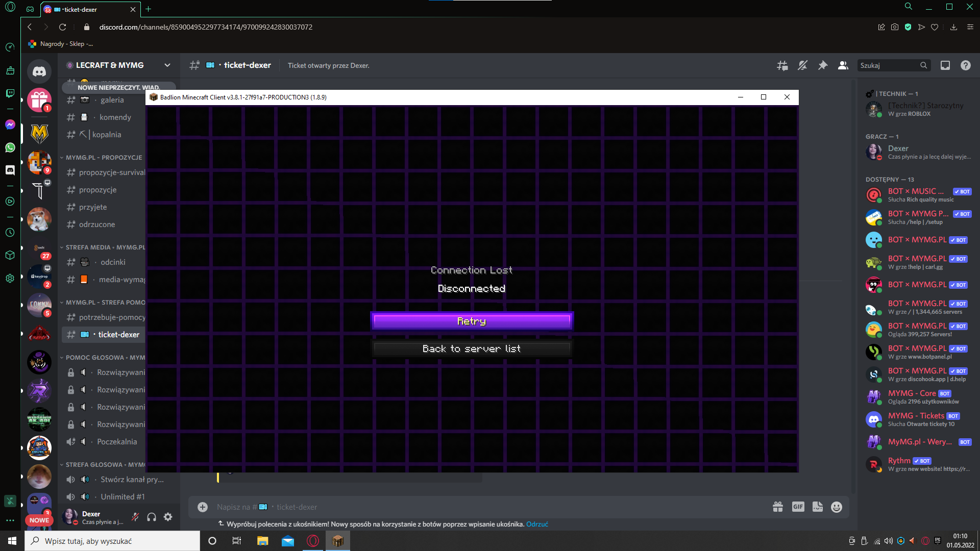Toggle the member list visibility

[843, 65]
